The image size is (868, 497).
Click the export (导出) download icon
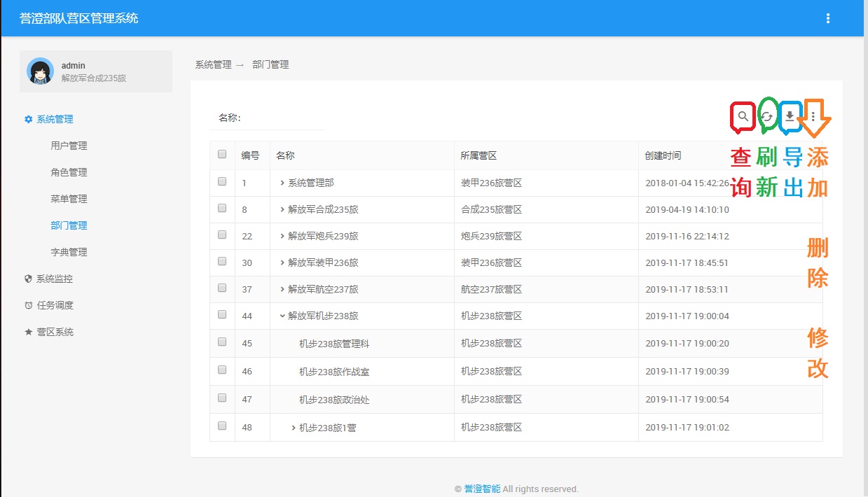[790, 116]
